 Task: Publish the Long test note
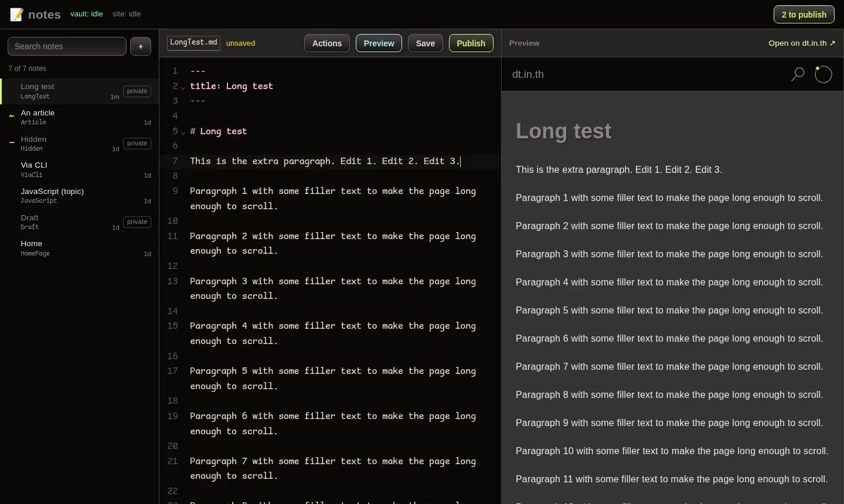tap(471, 43)
